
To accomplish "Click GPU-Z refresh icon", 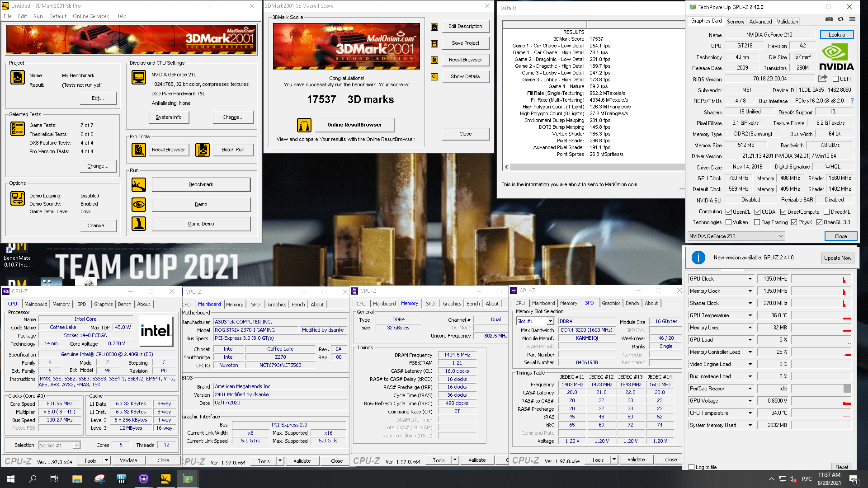I will 840,19.
